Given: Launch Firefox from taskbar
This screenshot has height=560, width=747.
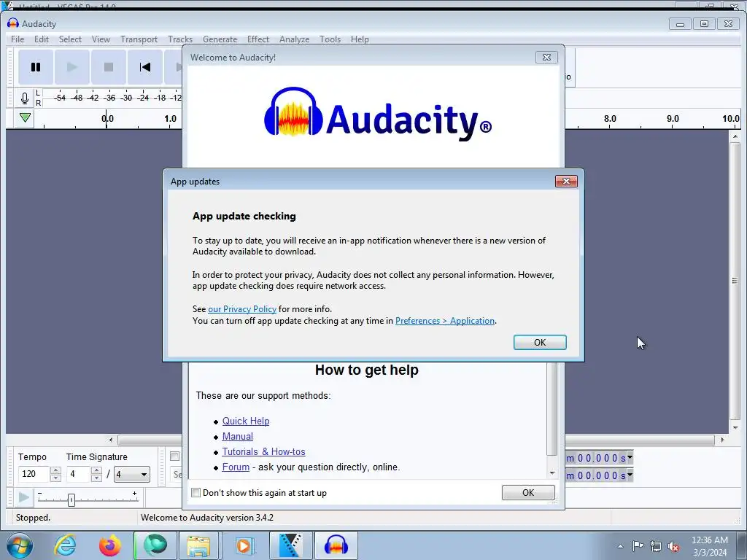Looking at the screenshot, I should click(110, 545).
